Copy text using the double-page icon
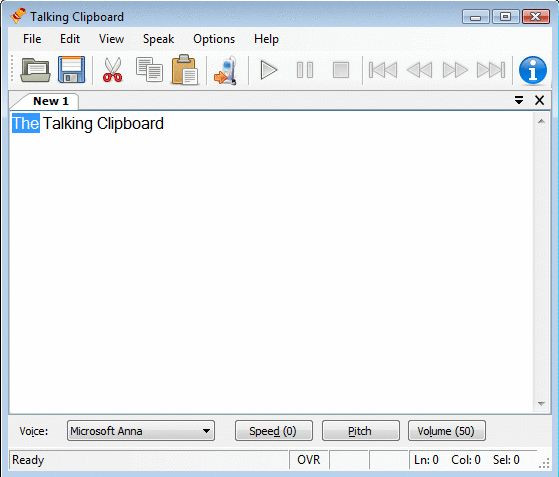559x477 pixels. click(149, 70)
